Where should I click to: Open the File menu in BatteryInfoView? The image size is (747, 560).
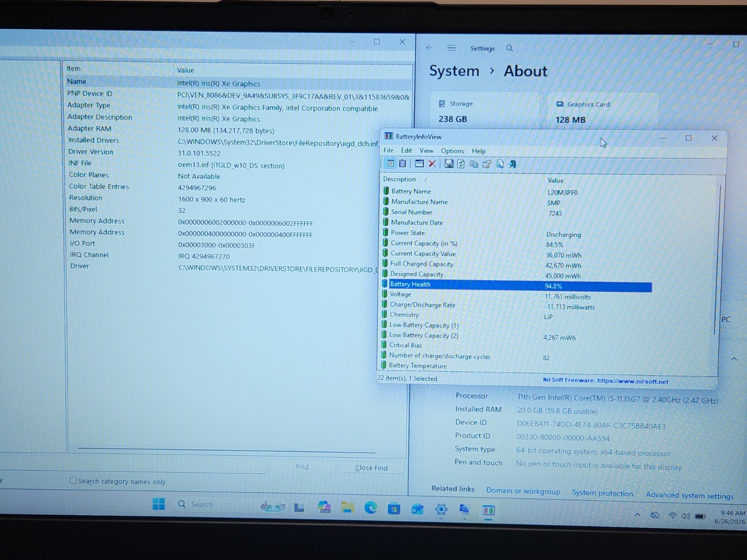[388, 150]
